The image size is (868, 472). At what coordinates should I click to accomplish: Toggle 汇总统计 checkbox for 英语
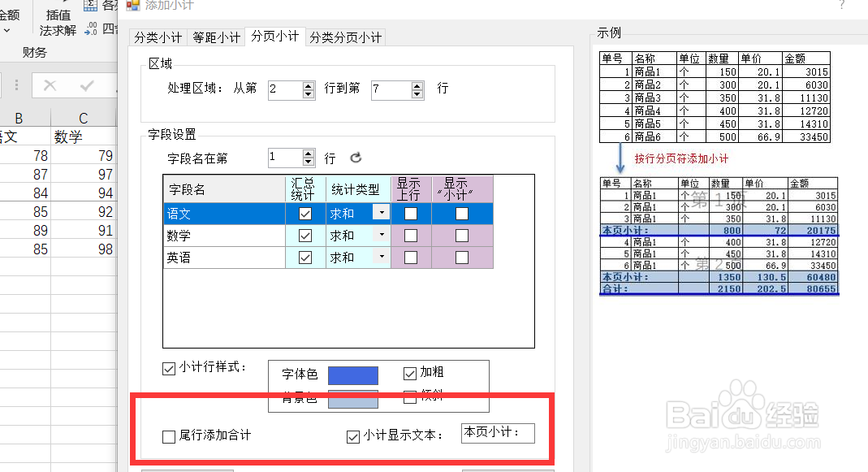pyautogui.click(x=305, y=258)
